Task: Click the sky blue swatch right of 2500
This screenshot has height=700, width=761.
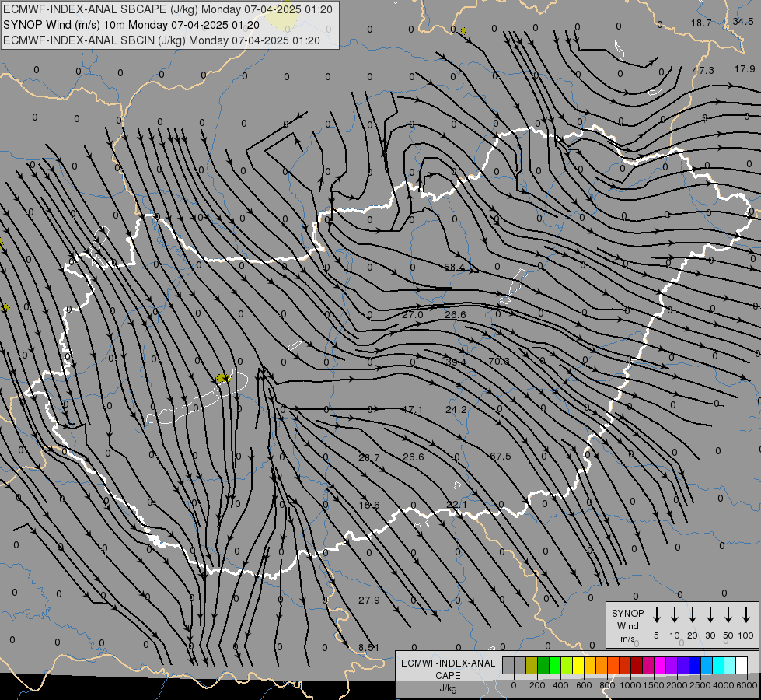Action: [x=706, y=665]
